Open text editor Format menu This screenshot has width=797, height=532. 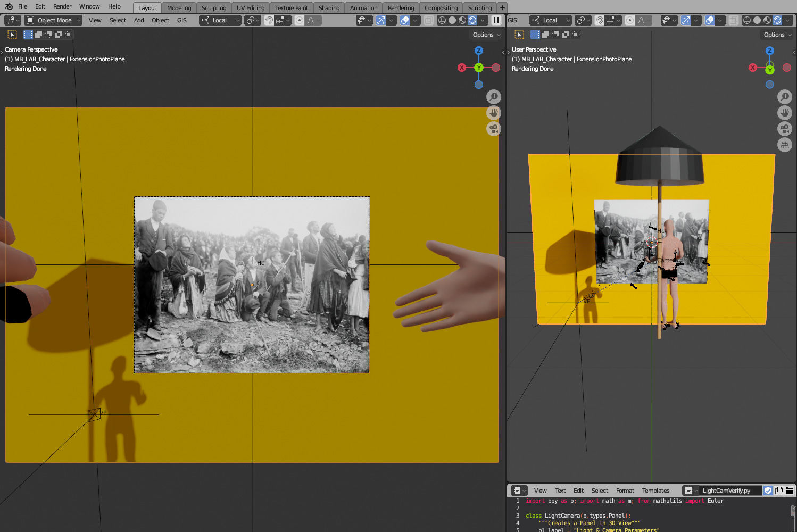[x=625, y=491]
